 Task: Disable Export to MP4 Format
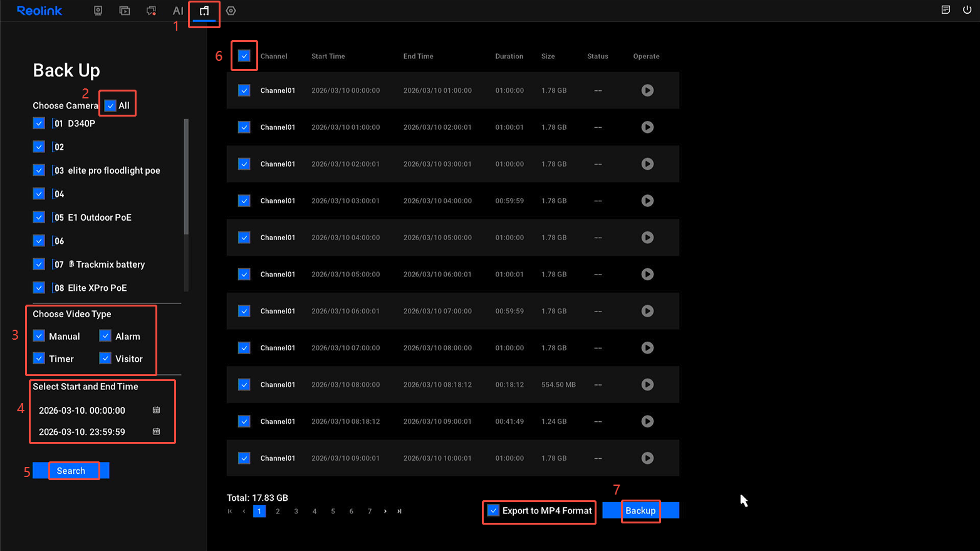(494, 510)
